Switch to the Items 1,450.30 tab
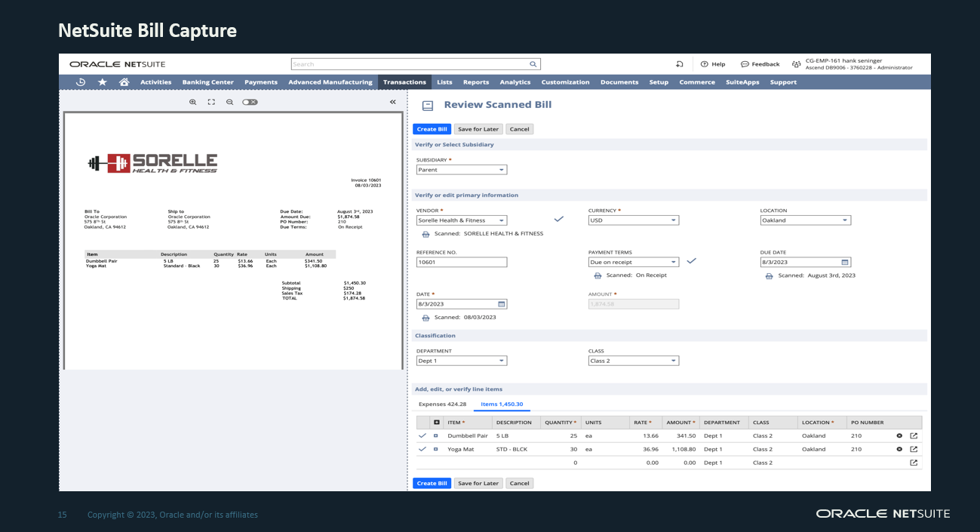Viewport: 980px width, 532px height. click(x=502, y=404)
